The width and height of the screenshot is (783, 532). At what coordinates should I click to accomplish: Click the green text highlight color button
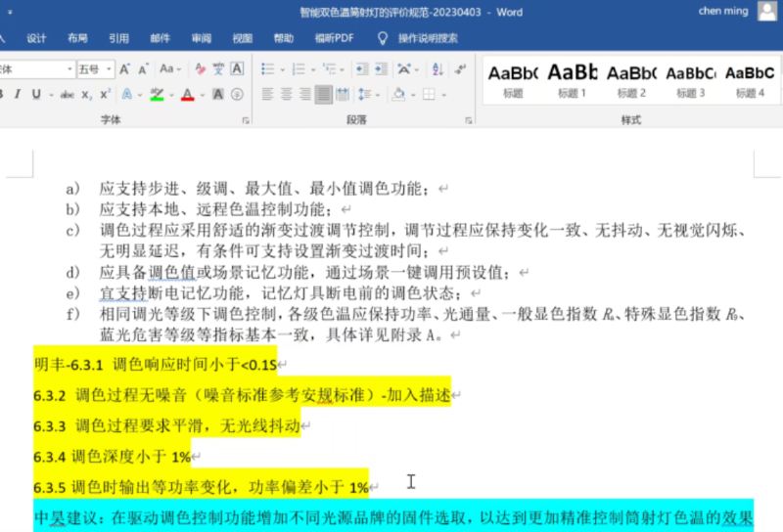(156, 95)
